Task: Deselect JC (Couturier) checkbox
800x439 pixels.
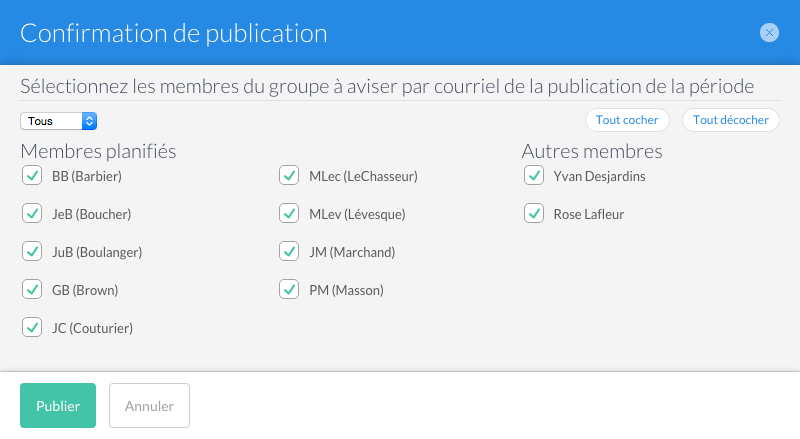Action: click(x=32, y=327)
